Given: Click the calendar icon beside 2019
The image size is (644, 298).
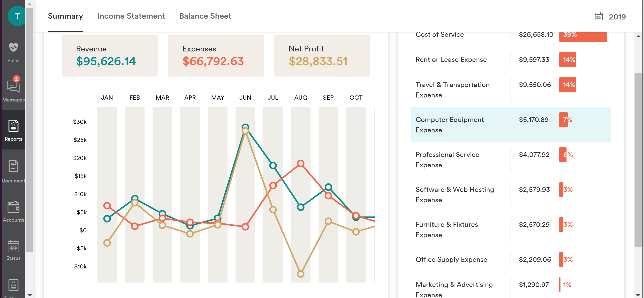Looking at the screenshot, I should (599, 17).
